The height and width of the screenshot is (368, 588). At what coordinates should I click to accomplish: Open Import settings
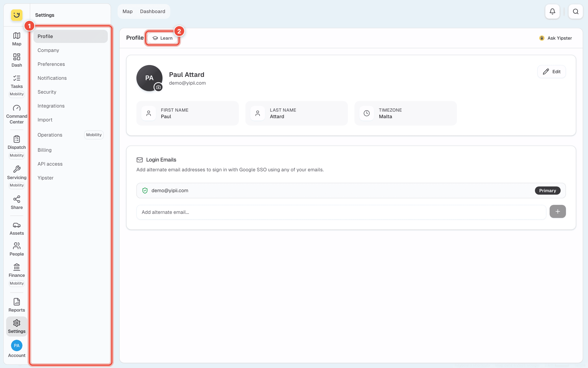coord(70,120)
